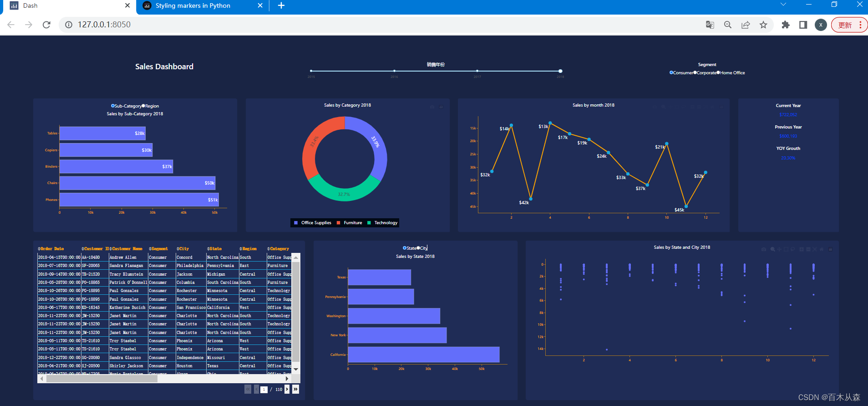The image size is (868, 406).
Task: Reset axes with scatter modebar home icon
Action: [x=822, y=249]
